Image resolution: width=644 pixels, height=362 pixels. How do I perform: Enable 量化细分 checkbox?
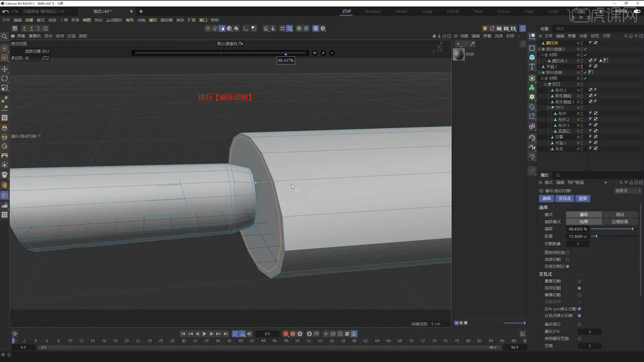pos(579,324)
